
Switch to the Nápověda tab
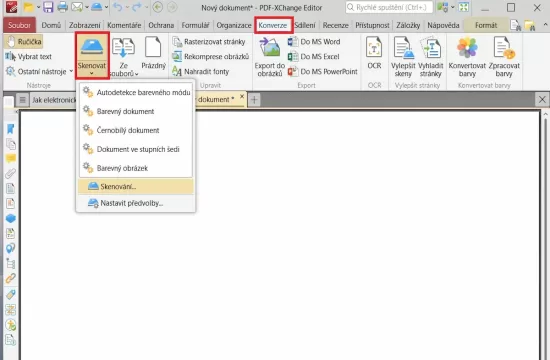[x=443, y=25]
